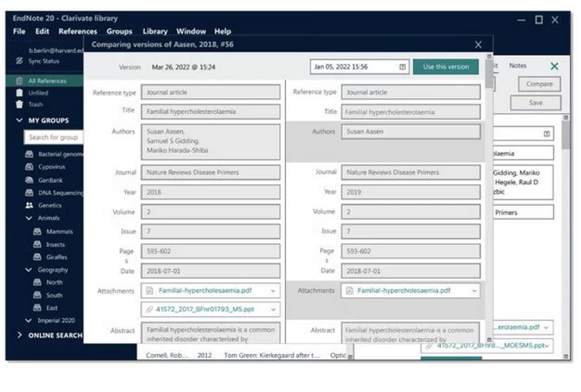Open the Trash bin icon
This screenshot has width=581, height=392.
[x=19, y=105]
